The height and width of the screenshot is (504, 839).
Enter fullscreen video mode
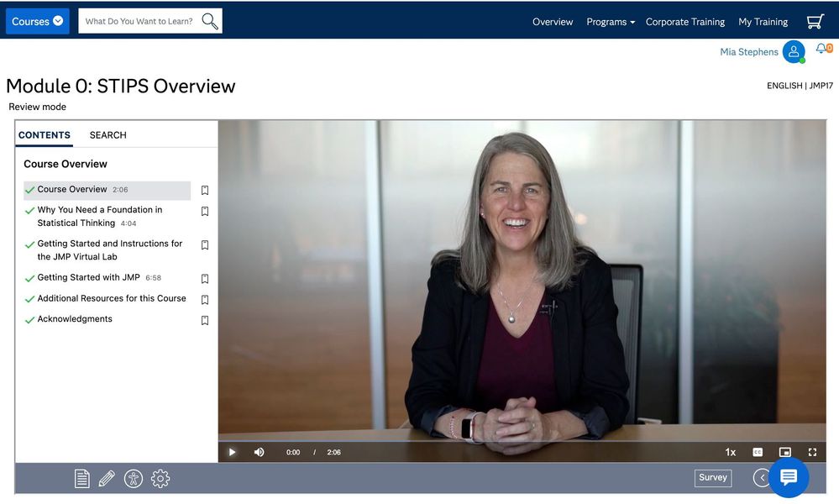click(812, 452)
